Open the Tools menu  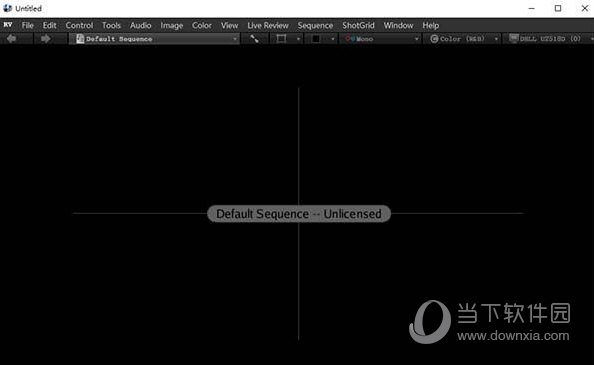pyautogui.click(x=111, y=25)
